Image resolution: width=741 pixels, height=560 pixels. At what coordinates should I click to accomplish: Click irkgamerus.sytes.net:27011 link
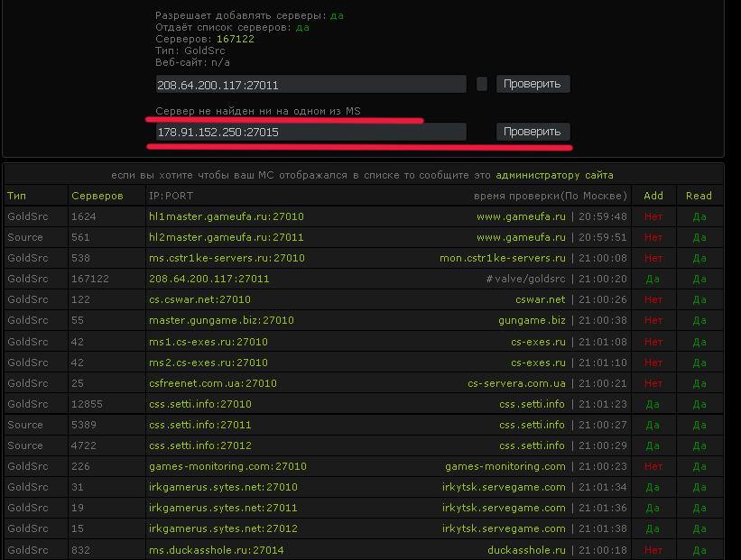pyautogui.click(x=223, y=508)
